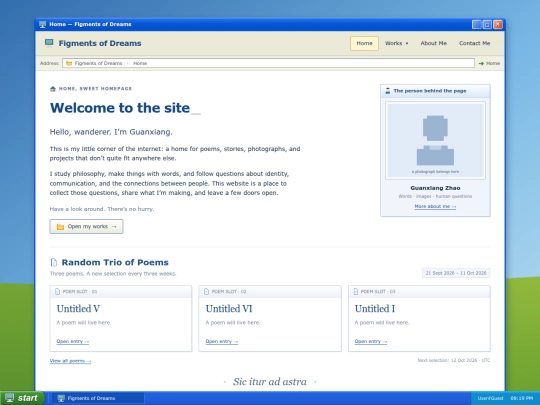Open the Start menu

(22, 398)
